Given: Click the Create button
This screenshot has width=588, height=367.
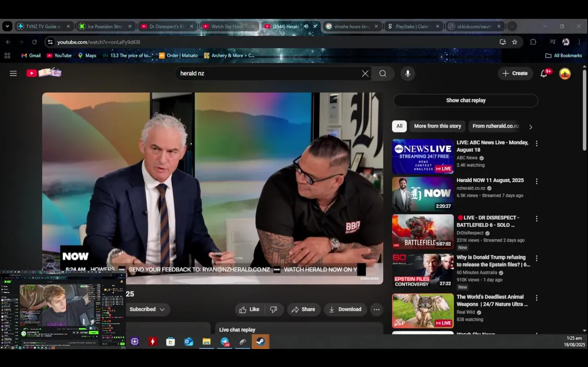Looking at the screenshot, I should [515, 73].
